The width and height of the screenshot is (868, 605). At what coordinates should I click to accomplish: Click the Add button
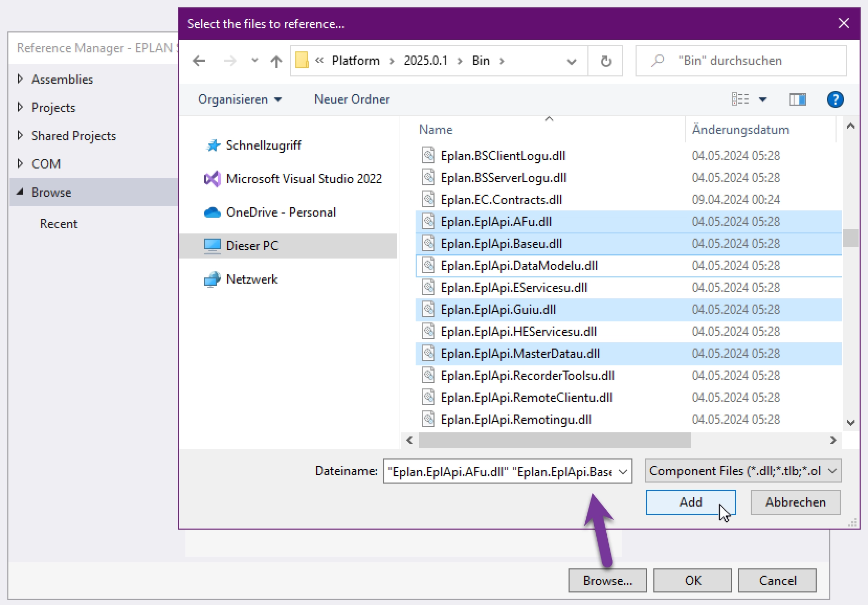coord(691,502)
